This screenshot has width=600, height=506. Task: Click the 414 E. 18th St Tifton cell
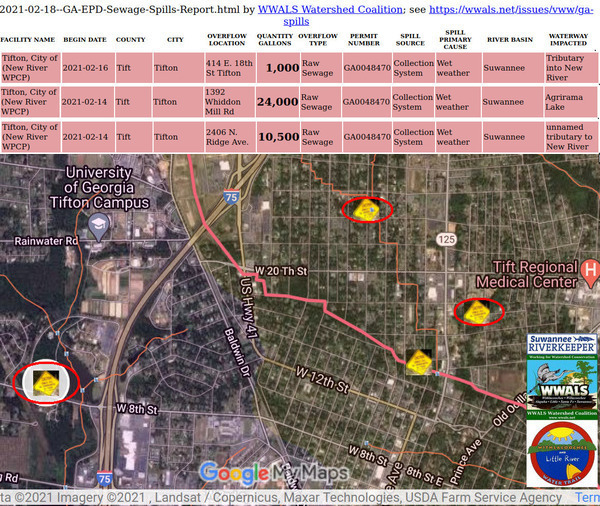pyautogui.click(x=230, y=68)
